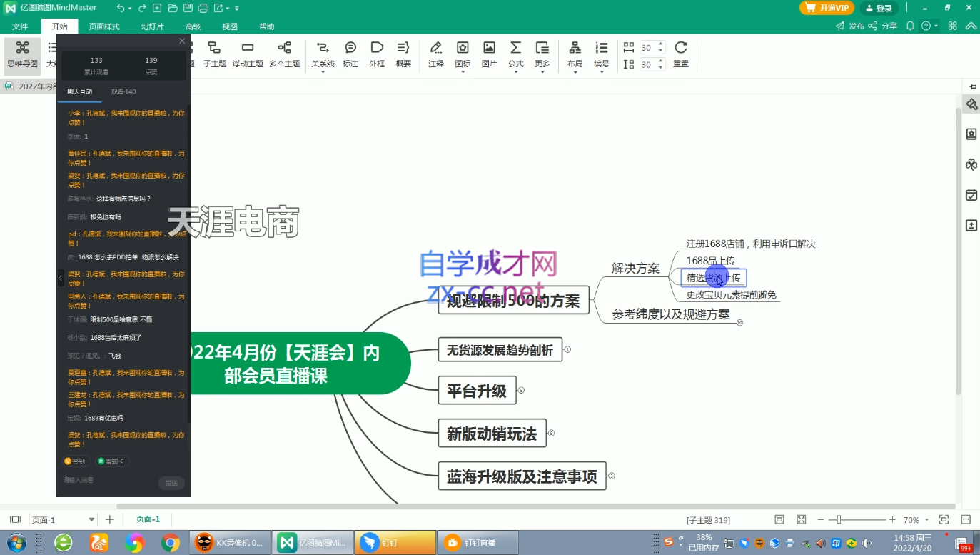Open the 页面样式 ribbon tab
Viewport: 980px width, 555px height.
coord(104,26)
